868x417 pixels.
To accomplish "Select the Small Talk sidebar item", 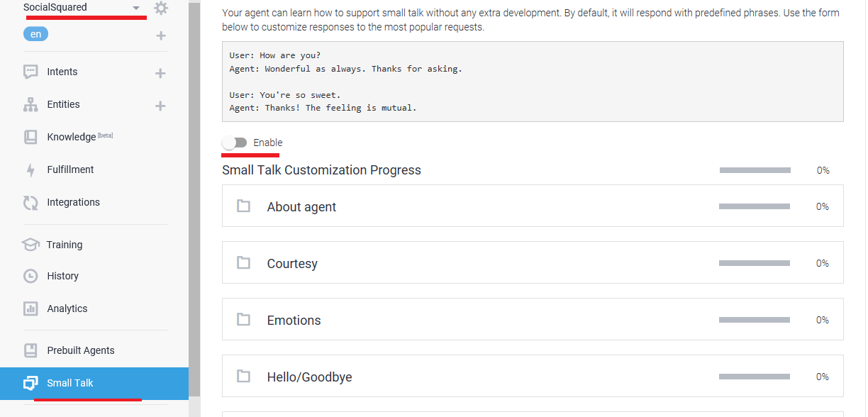I will [69, 383].
